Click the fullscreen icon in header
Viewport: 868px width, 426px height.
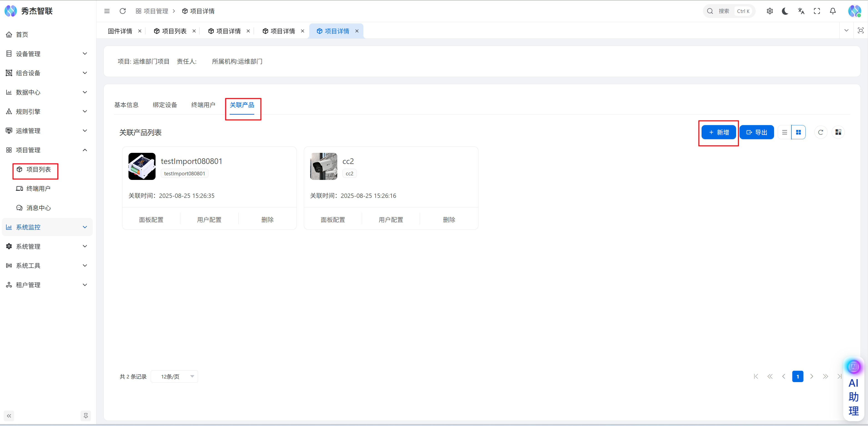(x=817, y=11)
